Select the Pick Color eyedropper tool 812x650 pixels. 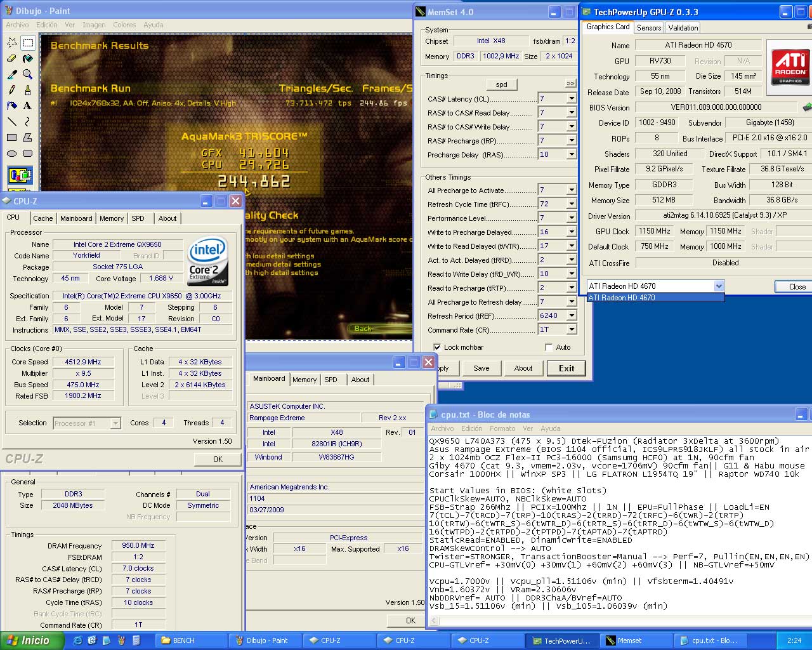click(x=11, y=74)
